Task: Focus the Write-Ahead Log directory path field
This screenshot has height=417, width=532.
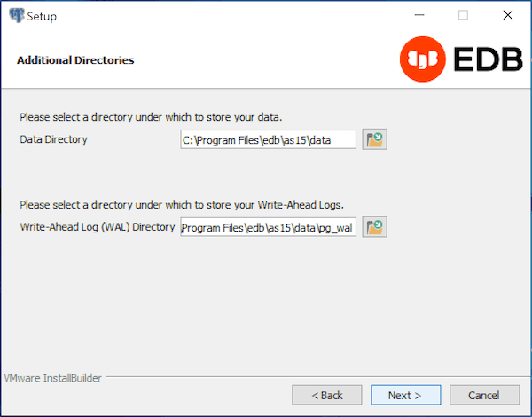Action: [268, 228]
